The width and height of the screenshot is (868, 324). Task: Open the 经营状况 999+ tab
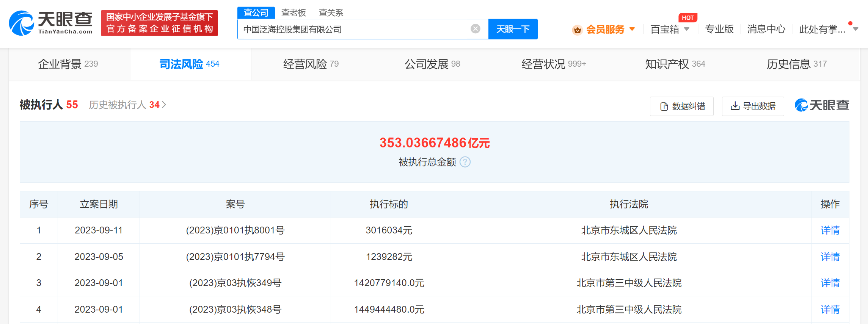pos(554,64)
